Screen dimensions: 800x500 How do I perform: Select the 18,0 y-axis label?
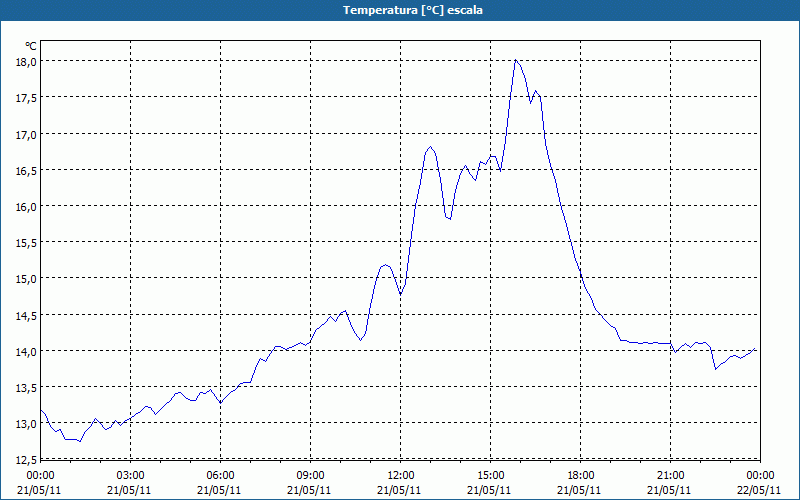point(26,62)
